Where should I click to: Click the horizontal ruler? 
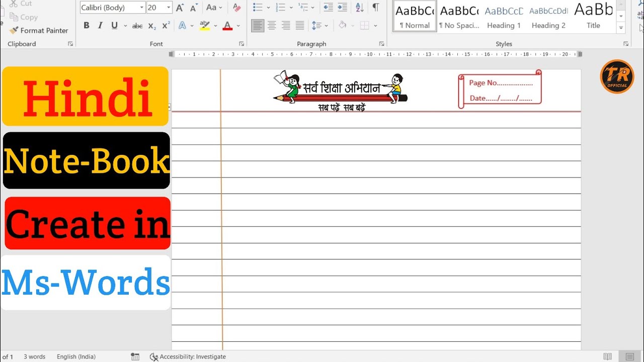(x=375, y=54)
